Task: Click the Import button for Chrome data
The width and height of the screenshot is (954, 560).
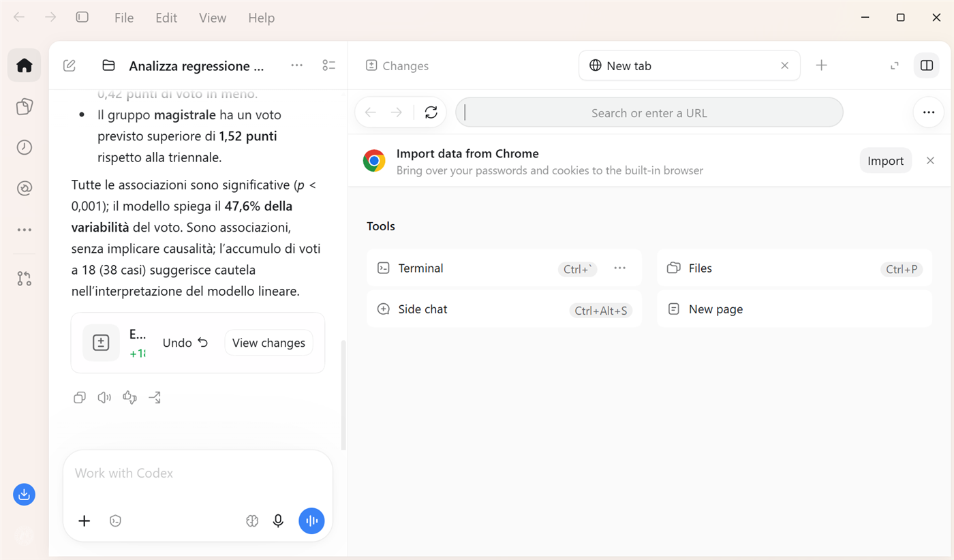Action: click(x=886, y=161)
